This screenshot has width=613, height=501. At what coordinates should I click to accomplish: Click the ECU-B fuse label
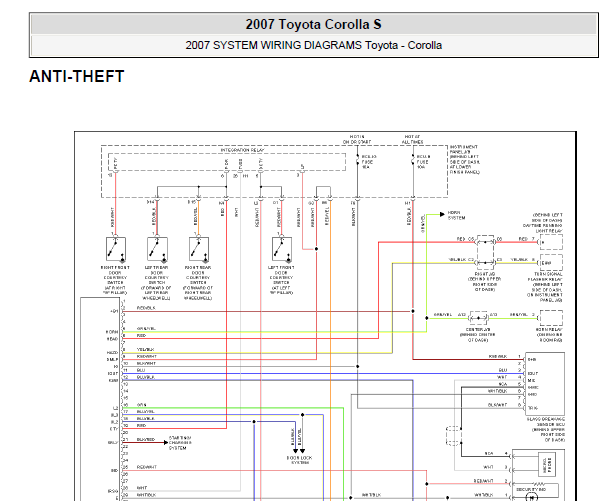coord(423,162)
